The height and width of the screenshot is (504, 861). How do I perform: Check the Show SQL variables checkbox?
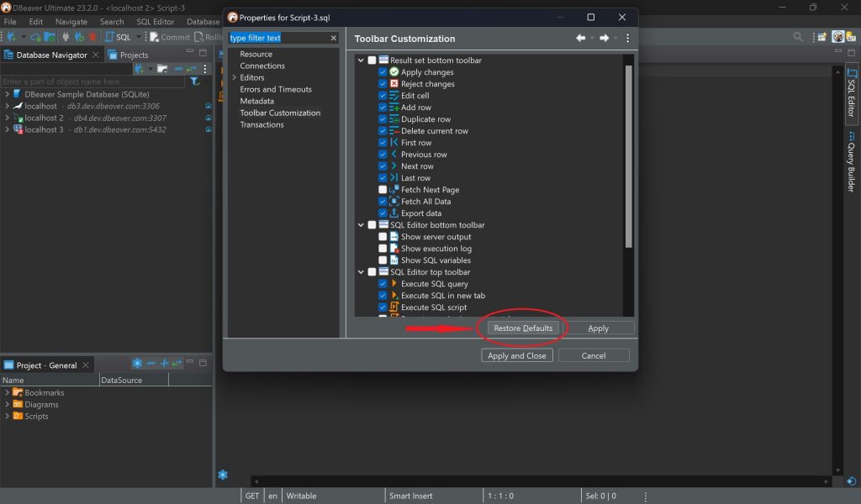383,260
